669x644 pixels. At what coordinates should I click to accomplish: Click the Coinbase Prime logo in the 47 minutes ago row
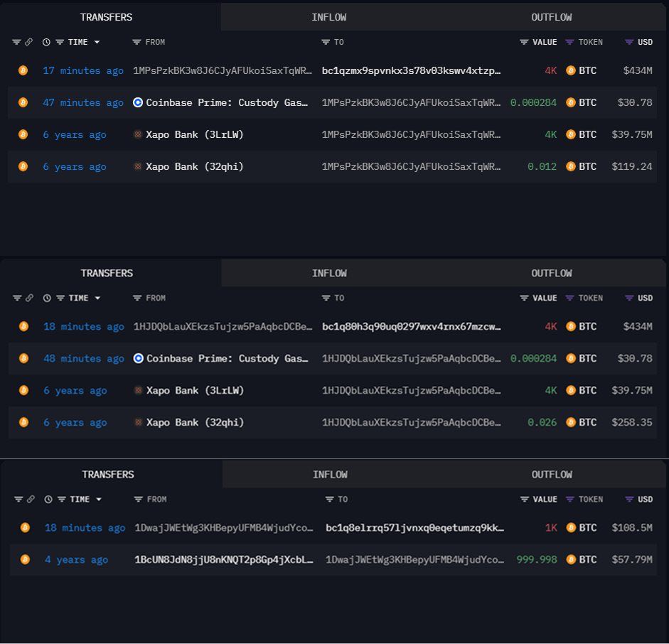tap(138, 102)
